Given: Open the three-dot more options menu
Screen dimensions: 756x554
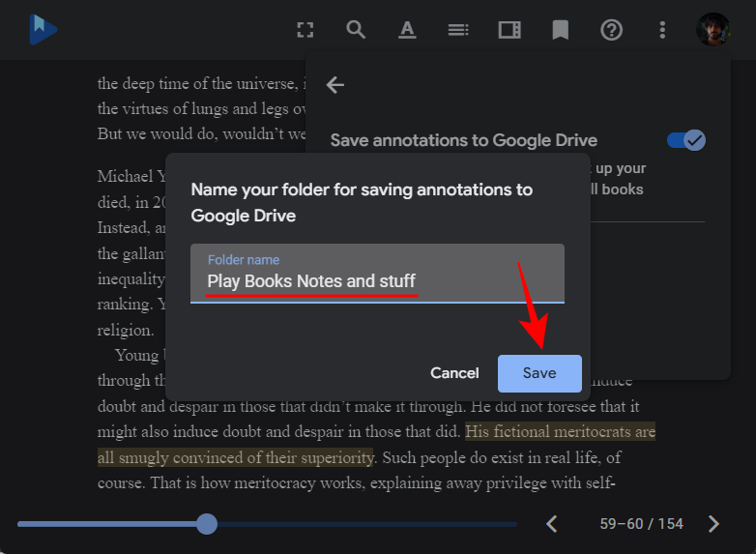Looking at the screenshot, I should click(662, 30).
